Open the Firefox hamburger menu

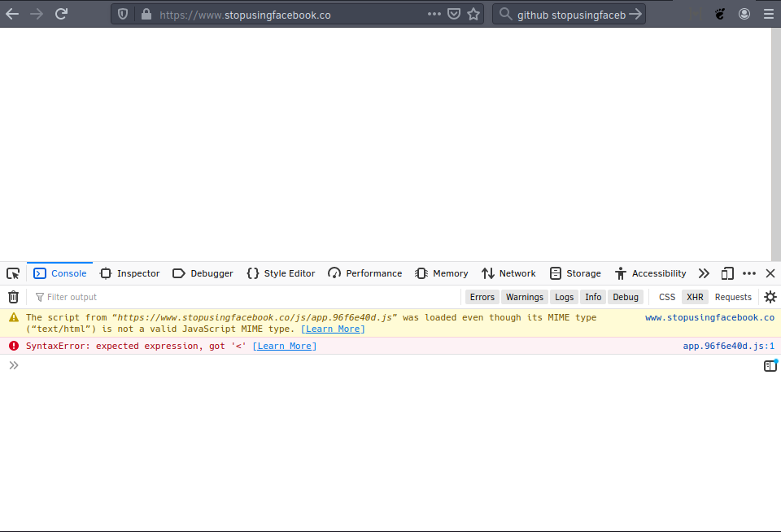pyautogui.click(x=769, y=14)
